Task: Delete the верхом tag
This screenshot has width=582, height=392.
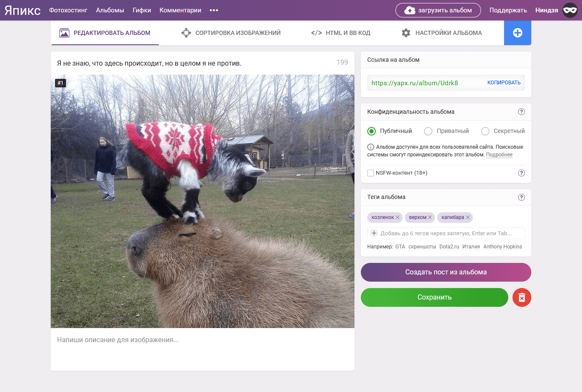Action: [430, 217]
